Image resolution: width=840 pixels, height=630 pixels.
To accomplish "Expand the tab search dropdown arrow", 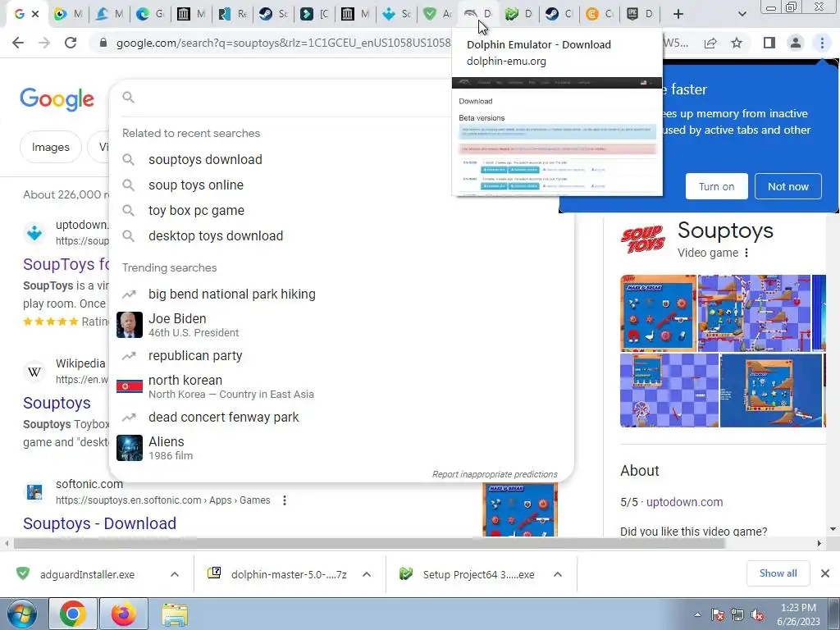I will click(x=742, y=14).
